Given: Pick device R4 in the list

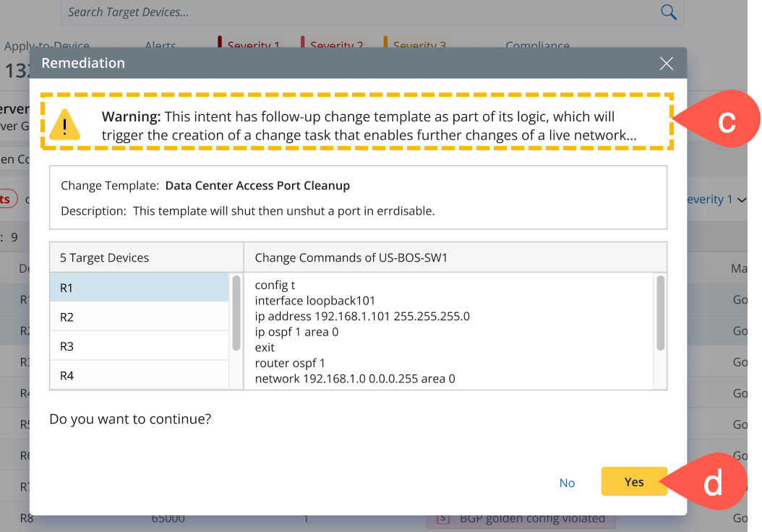Looking at the screenshot, I should [139, 375].
